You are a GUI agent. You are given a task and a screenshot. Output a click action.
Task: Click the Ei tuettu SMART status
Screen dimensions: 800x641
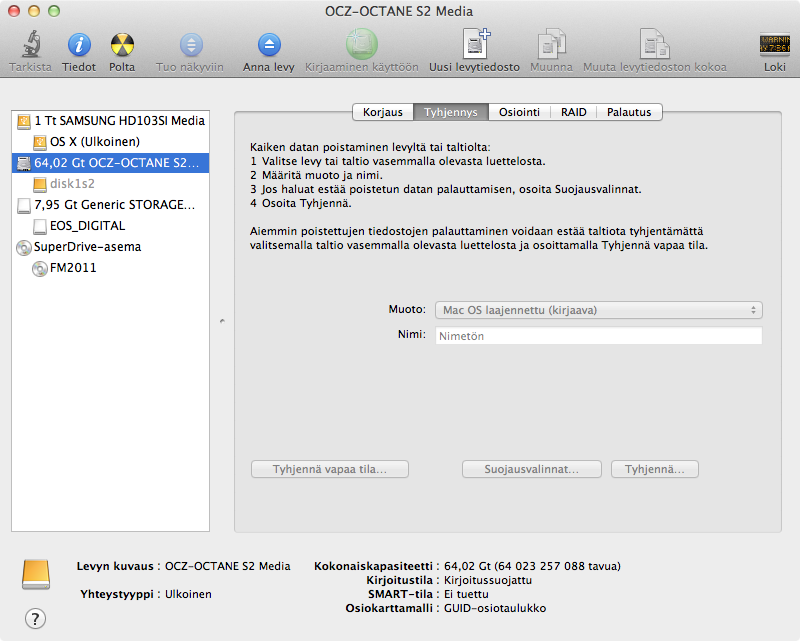point(466,594)
